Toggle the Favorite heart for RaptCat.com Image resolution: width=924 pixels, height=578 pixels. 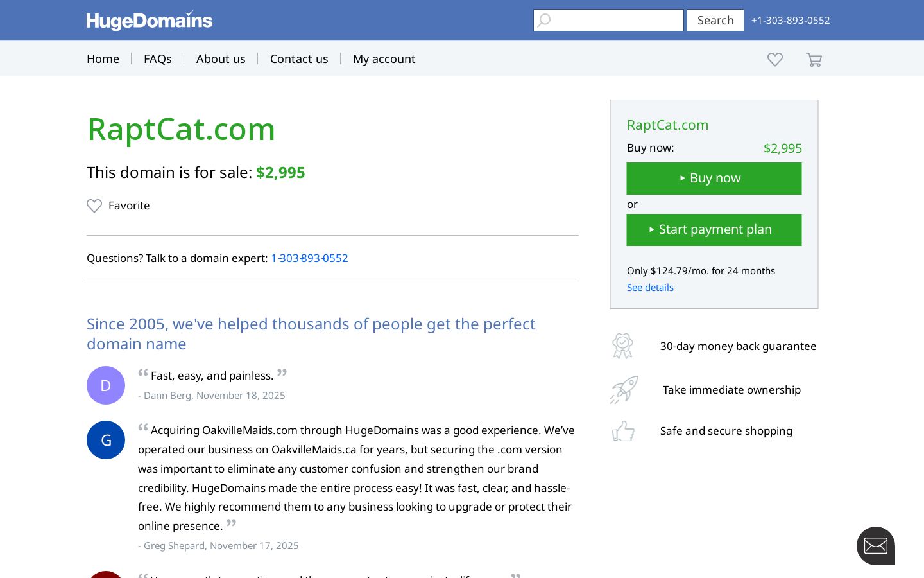click(94, 206)
